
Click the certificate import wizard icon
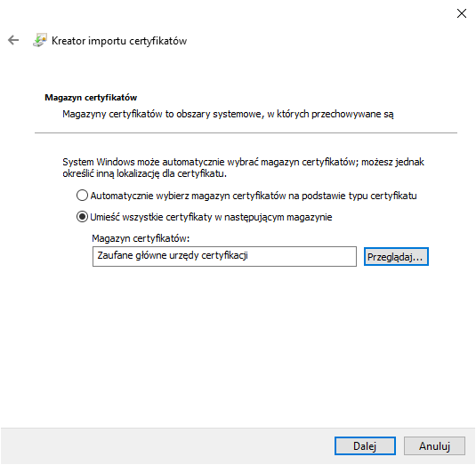pyautogui.click(x=40, y=40)
